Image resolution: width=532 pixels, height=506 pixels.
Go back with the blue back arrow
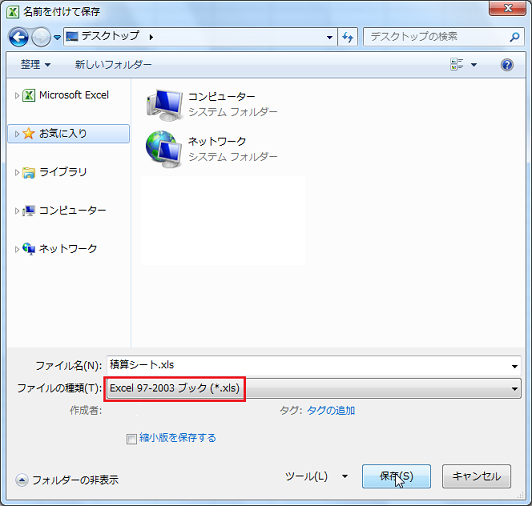[x=19, y=37]
